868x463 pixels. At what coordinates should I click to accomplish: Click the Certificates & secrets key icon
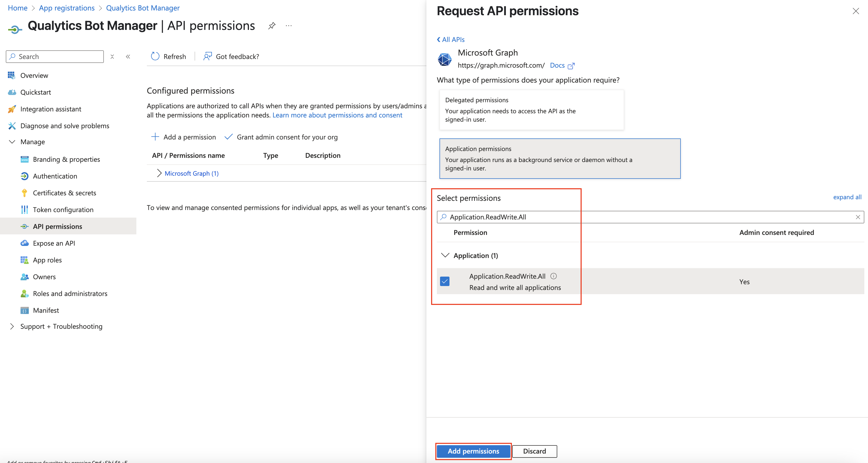click(25, 193)
